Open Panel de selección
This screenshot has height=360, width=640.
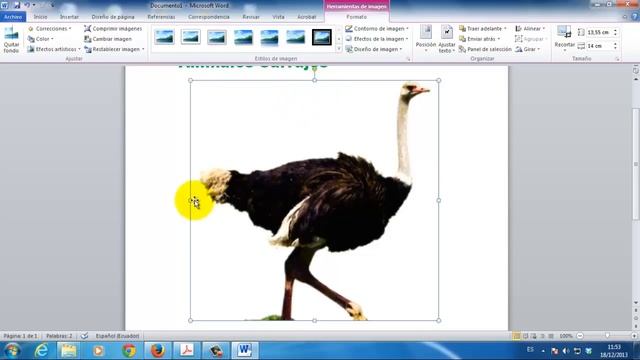(485, 49)
